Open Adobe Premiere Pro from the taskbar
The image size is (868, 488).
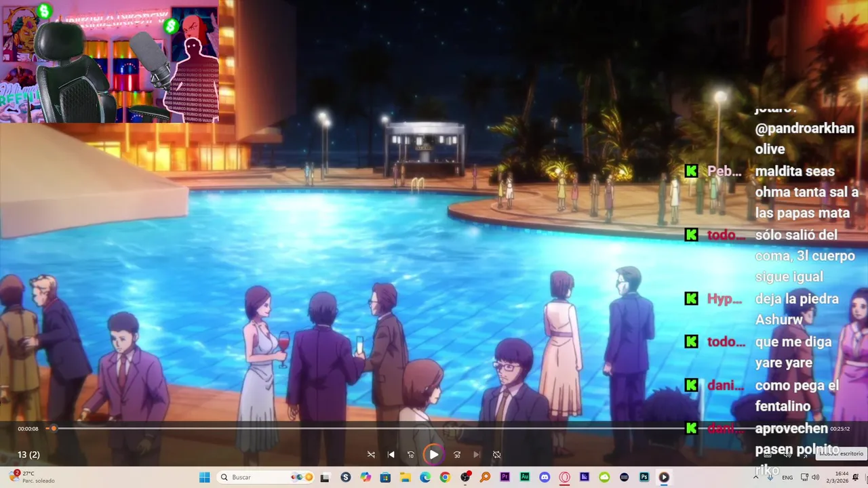click(x=505, y=477)
